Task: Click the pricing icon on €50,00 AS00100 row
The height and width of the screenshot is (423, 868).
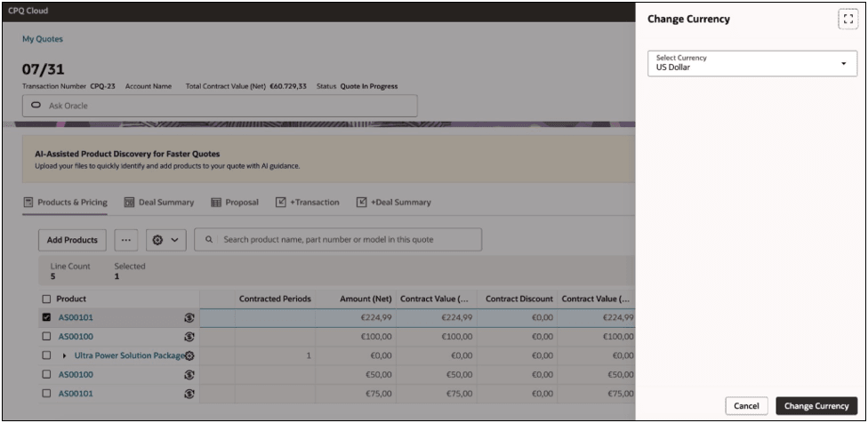Action: coord(189,374)
